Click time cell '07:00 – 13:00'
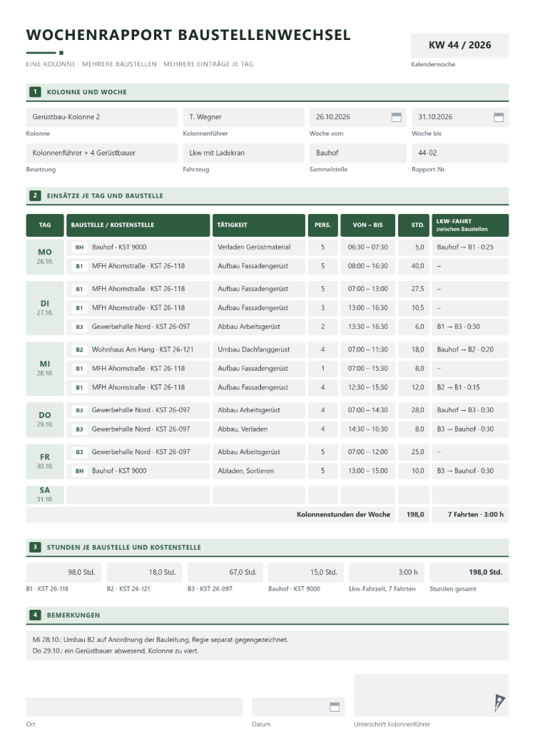Screen dimensions: 535x756 [367, 290]
